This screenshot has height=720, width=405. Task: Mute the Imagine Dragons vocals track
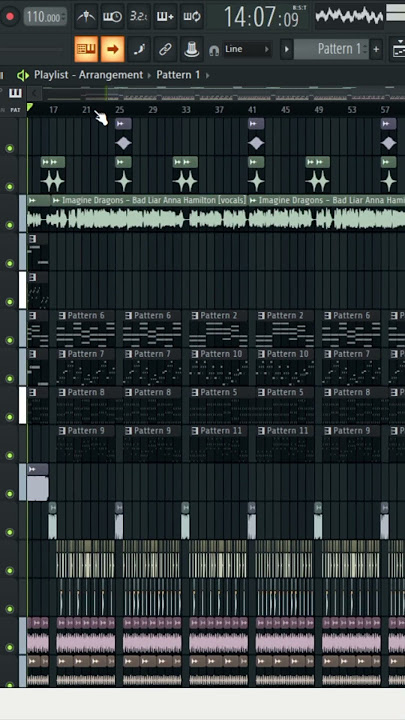[9, 225]
